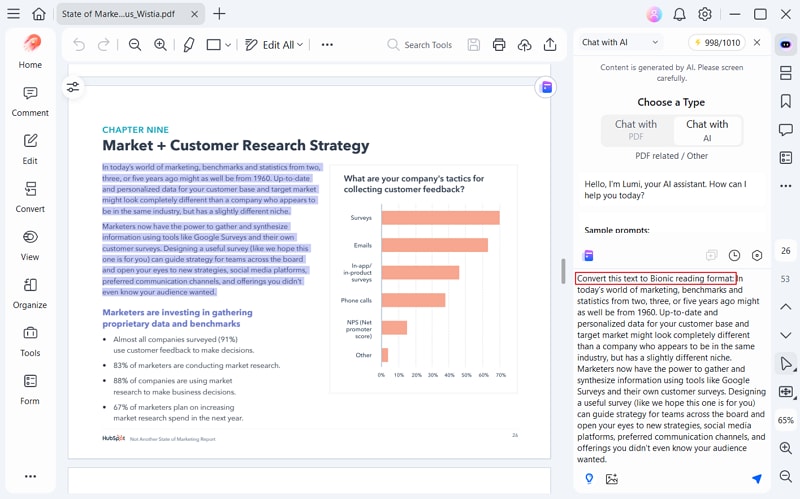Share or export the document

pos(550,45)
